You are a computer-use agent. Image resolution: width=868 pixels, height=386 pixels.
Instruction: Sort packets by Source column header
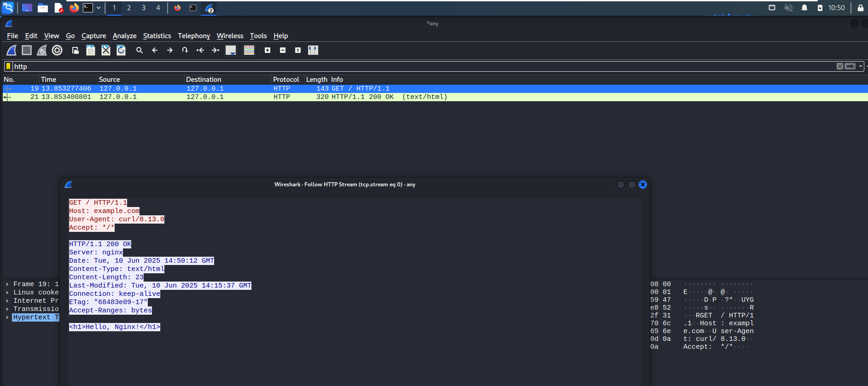coord(140,80)
